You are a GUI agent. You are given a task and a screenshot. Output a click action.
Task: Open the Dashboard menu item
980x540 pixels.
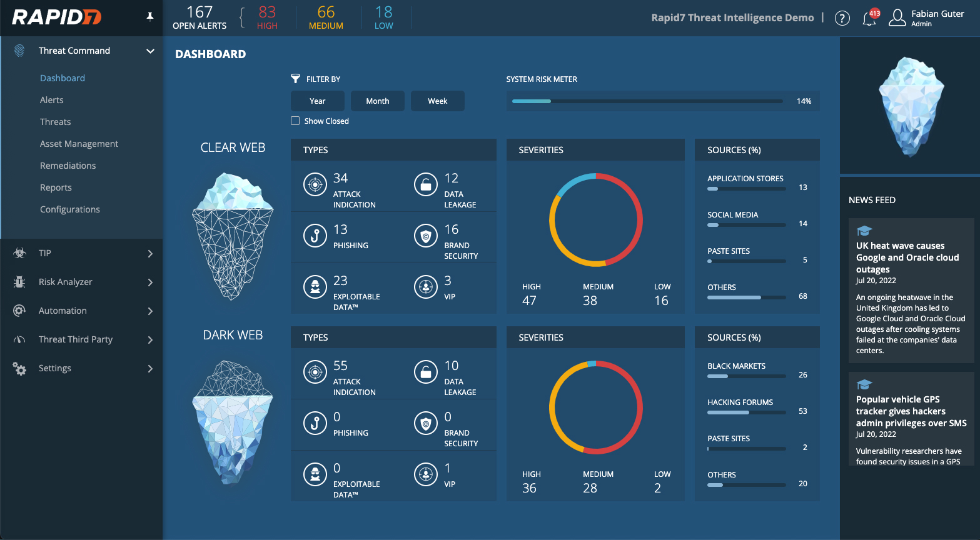(63, 78)
